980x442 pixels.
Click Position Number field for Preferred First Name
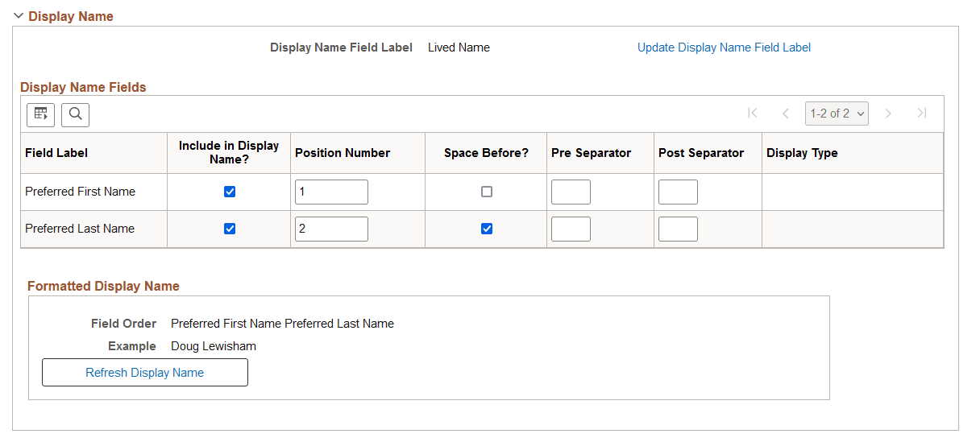click(331, 192)
